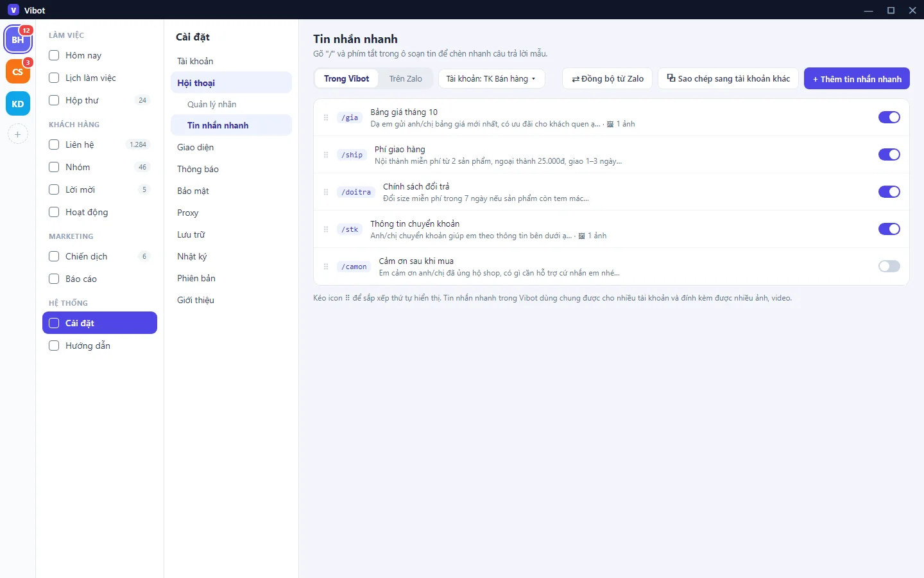Viewport: 924px width, 578px height.
Task: Open Bảo mật settings page
Action: [x=231, y=191]
